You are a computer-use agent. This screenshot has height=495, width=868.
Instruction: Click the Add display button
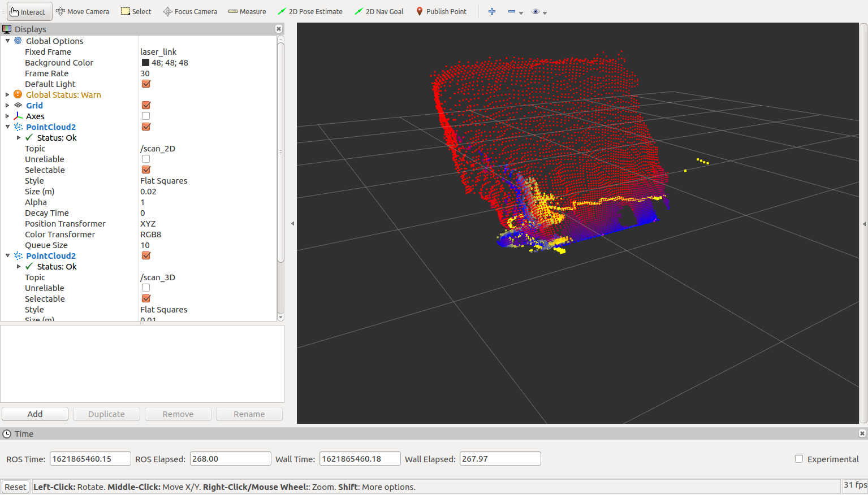[x=35, y=414]
